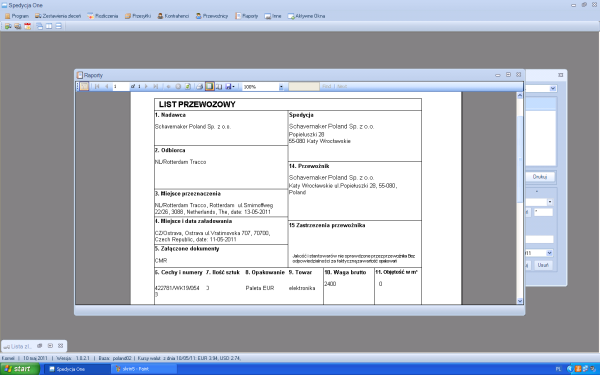Viewport: 600px width, 375px height.
Task: Click the calendar icon in main toolbar
Action: [28, 26]
